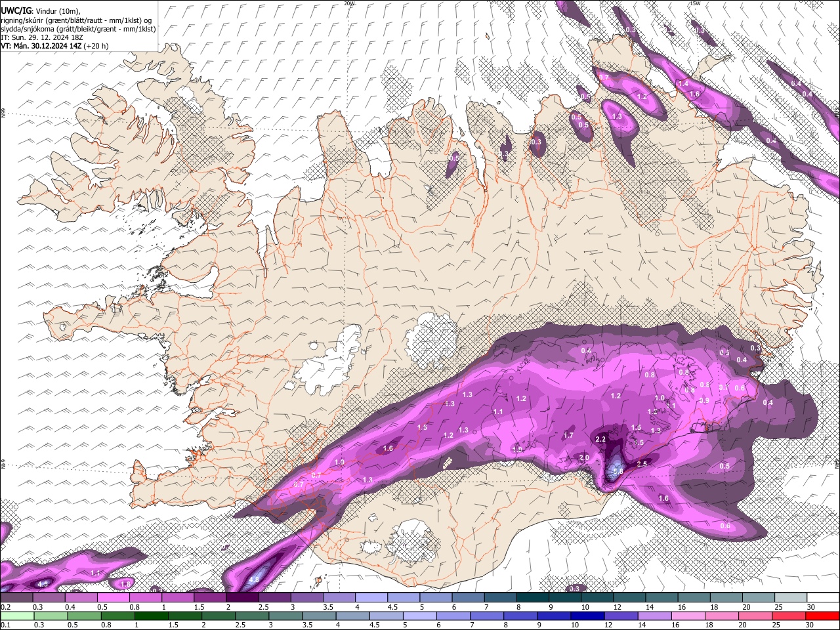Click the darkest purple upper legend swatch between 2 and 2.5
Viewport: 840px width, 630px height.
click(x=242, y=598)
